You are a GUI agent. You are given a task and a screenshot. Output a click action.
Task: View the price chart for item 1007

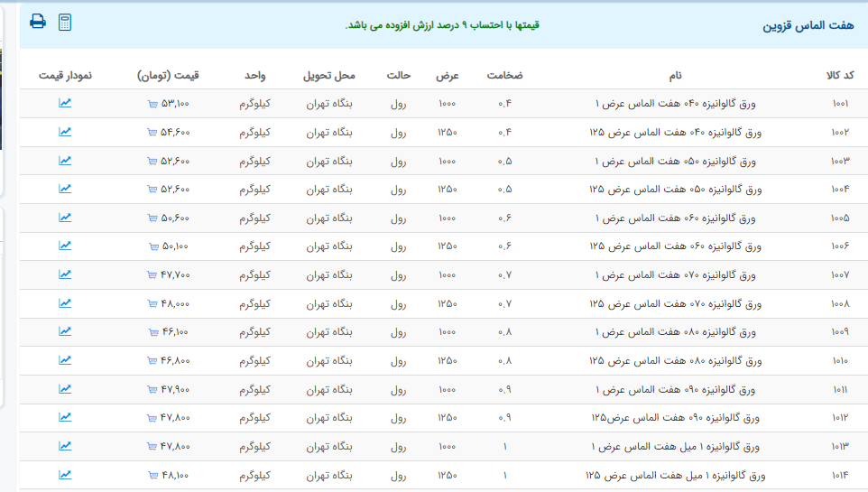pyautogui.click(x=65, y=274)
